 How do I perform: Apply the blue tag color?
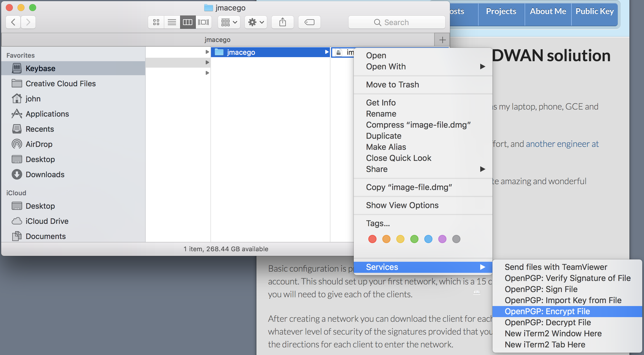point(428,239)
